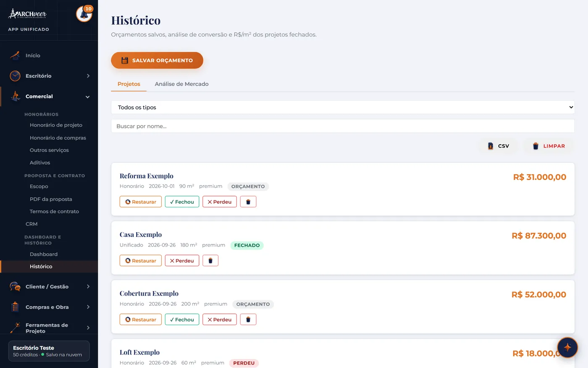Open the notifications bell with badge 10
Viewport: 588px width, 368px height.
[84, 14]
